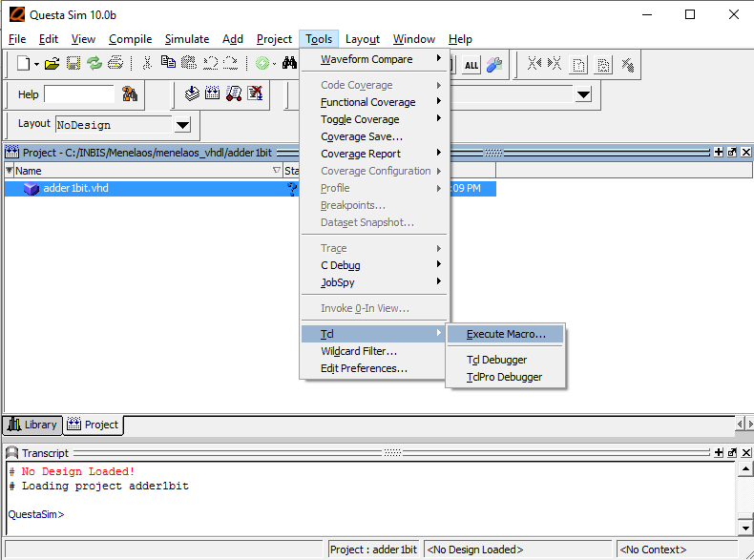
Task: Click the Find next transition X icon
Action: pos(555,64)
